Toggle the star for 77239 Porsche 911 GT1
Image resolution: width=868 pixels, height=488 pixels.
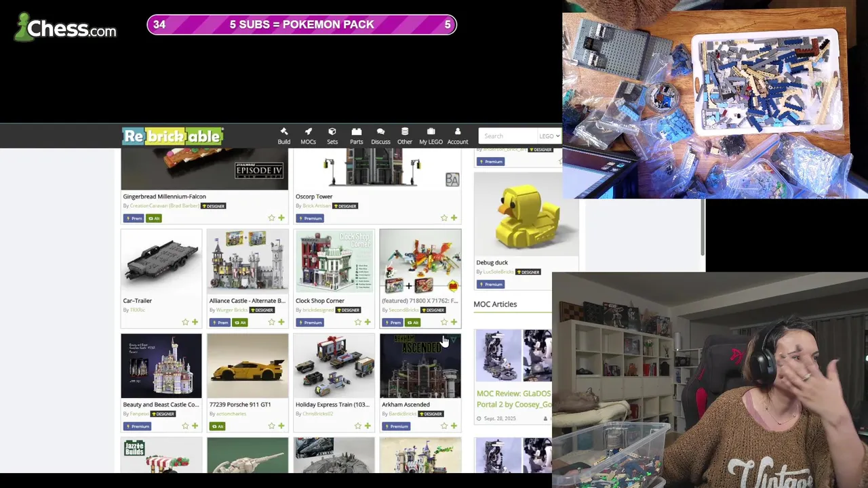(x=271, y=426)
